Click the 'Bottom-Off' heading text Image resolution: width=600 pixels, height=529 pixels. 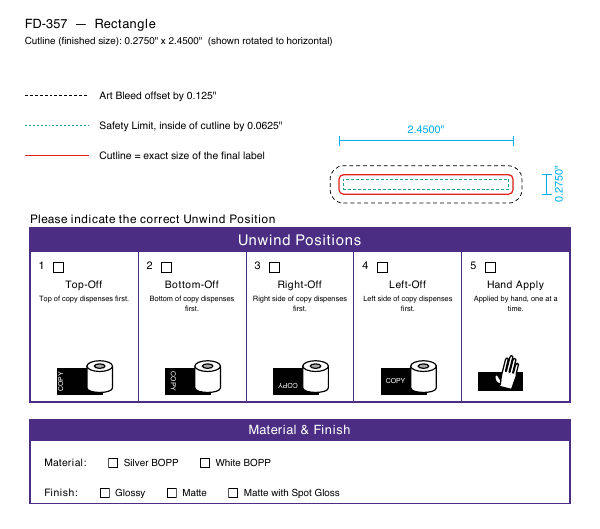point(191,284)
